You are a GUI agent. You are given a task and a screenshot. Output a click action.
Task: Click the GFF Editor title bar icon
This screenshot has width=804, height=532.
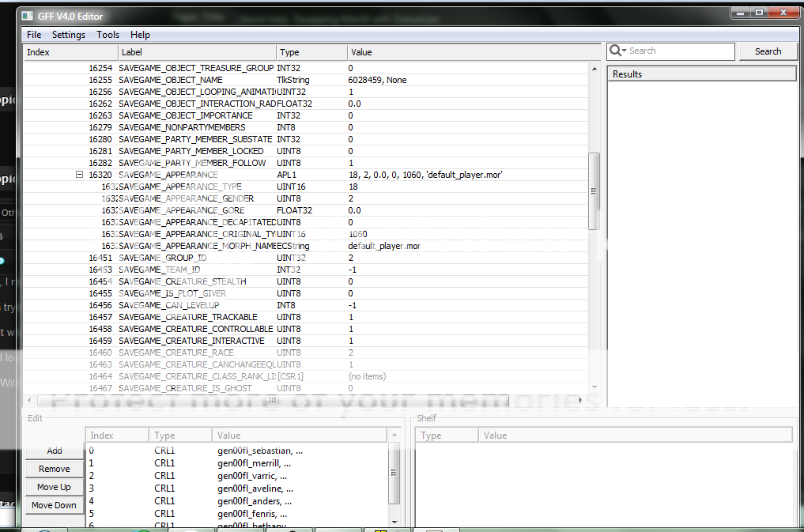pos(27,14)
